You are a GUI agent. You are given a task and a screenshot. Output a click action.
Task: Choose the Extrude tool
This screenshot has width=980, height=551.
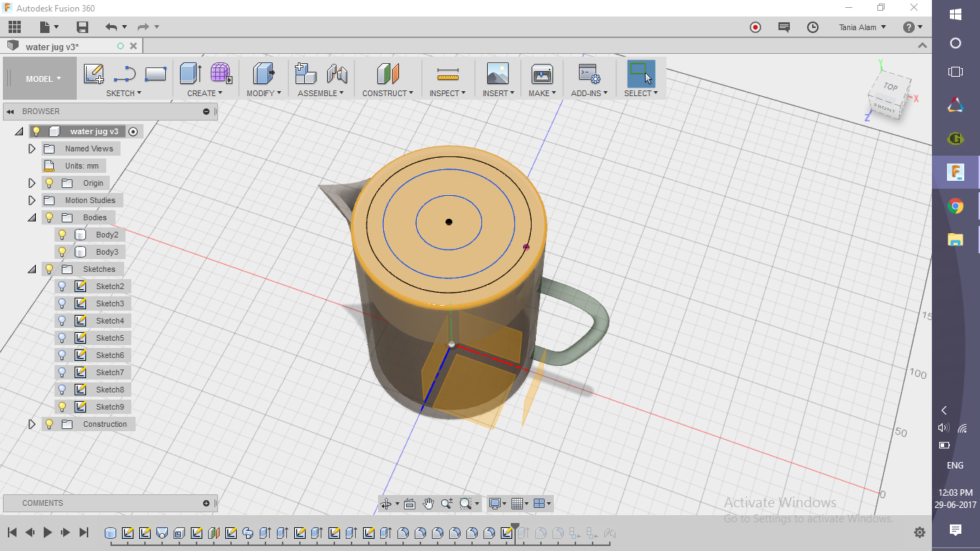click(x=190, y=74)
